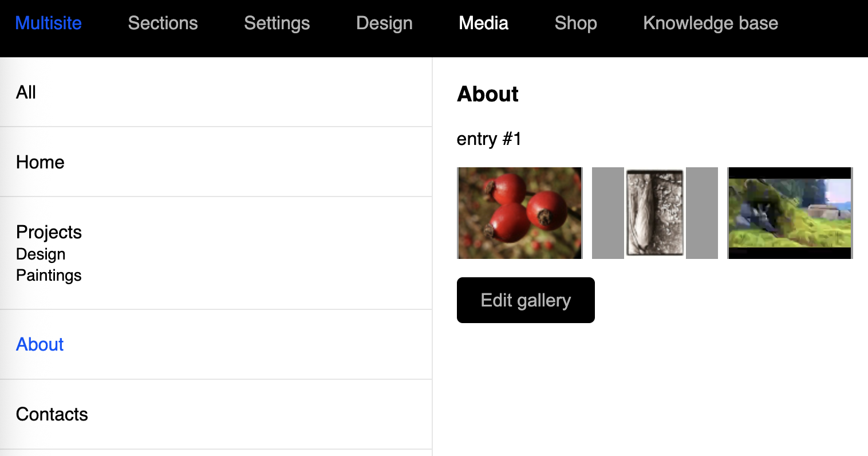Click the green landscape video thumbnail
This screenshot has height=456, width=868.
(790, 213)
